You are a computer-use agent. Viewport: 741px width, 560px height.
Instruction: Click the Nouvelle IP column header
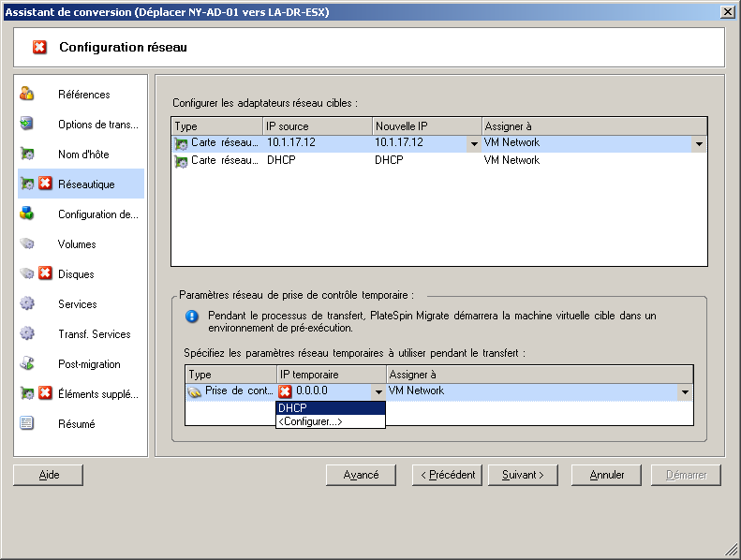point(427,126)
